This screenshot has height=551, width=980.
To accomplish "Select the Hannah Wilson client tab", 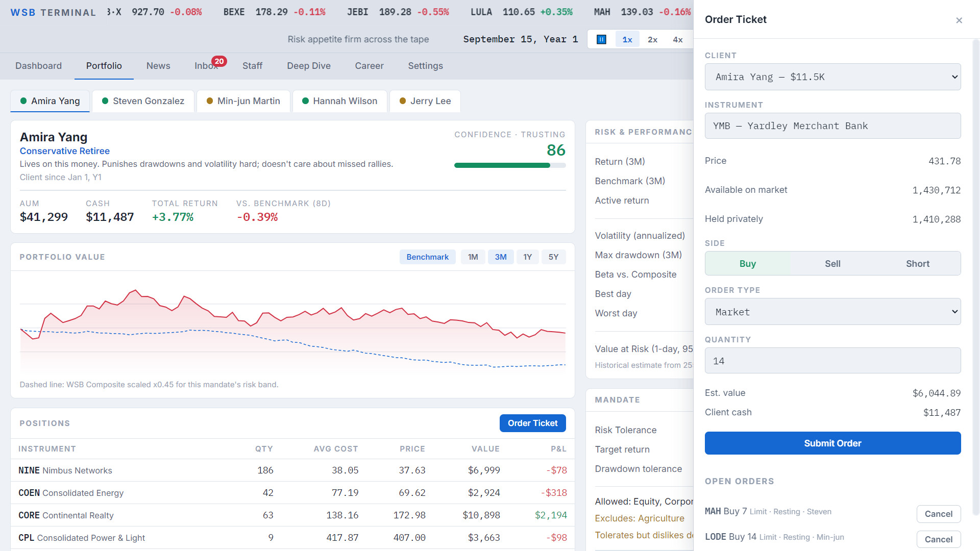I will click(339, 101).
